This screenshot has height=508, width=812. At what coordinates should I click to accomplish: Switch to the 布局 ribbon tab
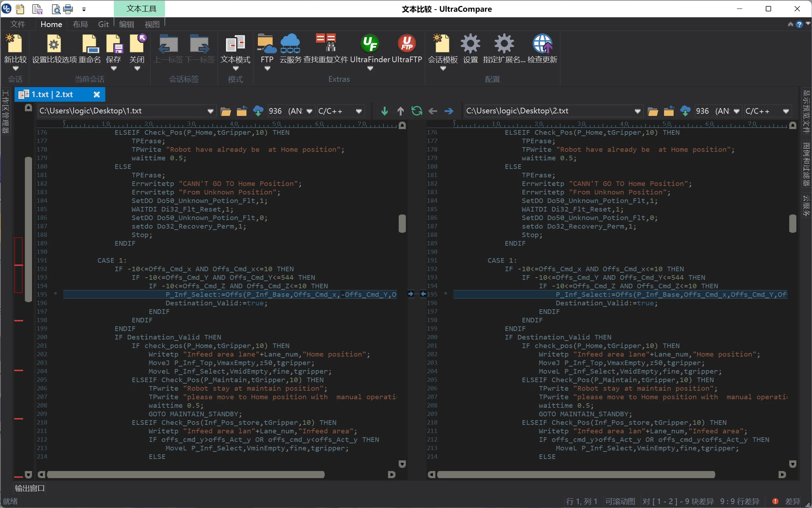point(80,24)
